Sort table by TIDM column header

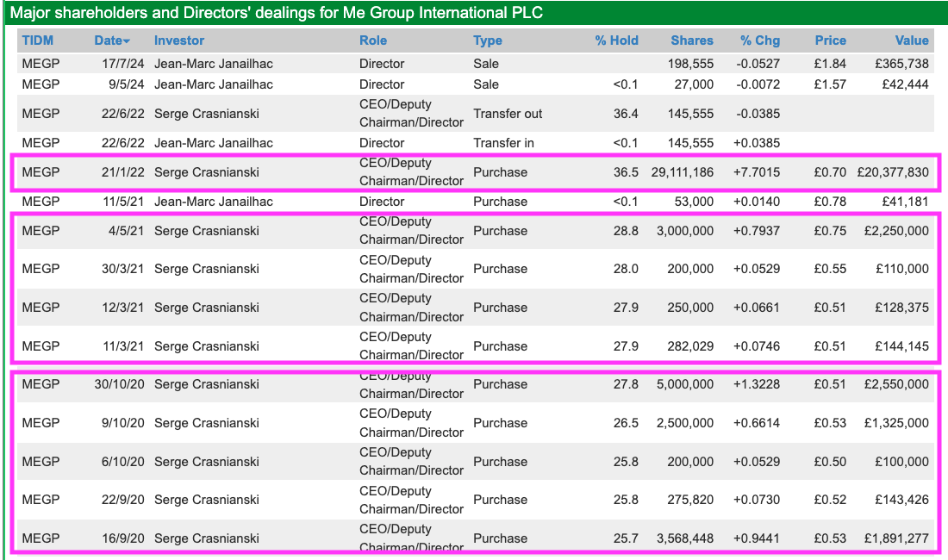37,40
